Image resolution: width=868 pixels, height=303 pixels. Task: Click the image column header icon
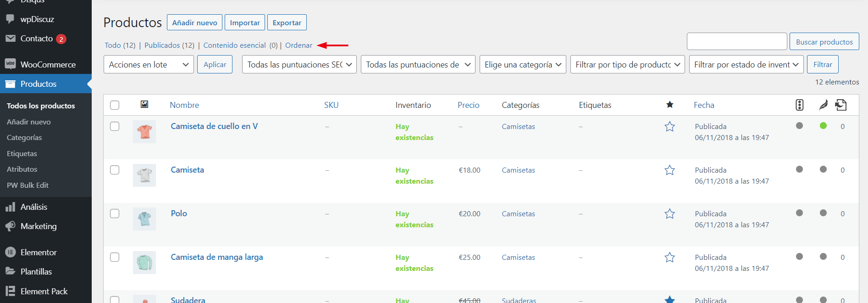pyautogui.click(x=144, y=105)
